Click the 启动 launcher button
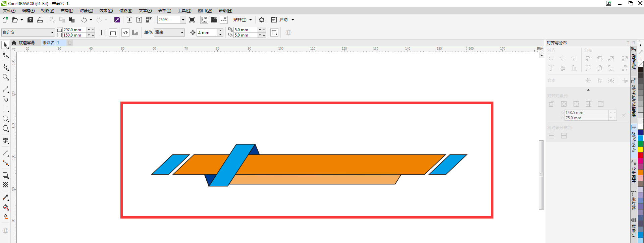The width and height of the screenshot is (644, 243). (283, 20)
